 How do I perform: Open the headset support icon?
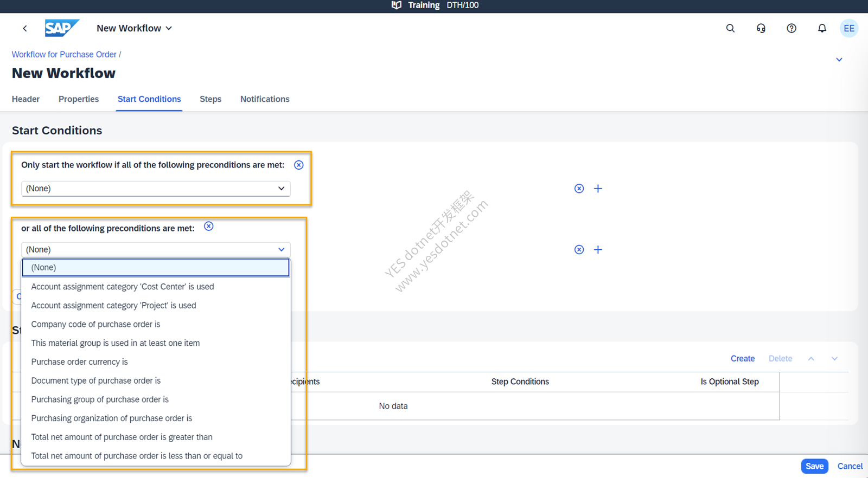point(761,28)
